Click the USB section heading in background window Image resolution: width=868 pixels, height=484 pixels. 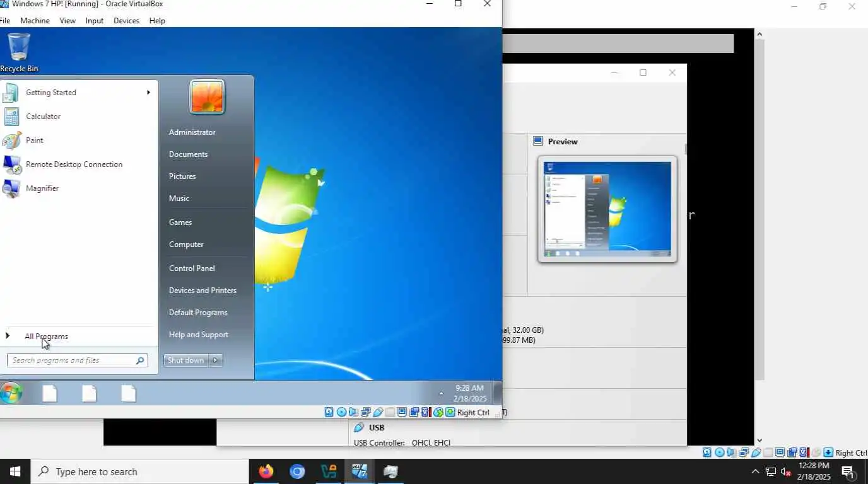coord(377,427)
